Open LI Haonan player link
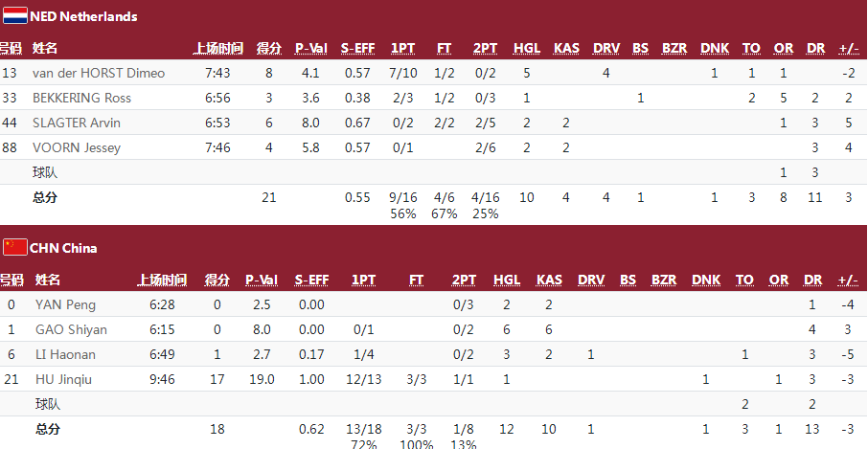The height and width of the screenshot is (449, 868). (x=65, y=354)
